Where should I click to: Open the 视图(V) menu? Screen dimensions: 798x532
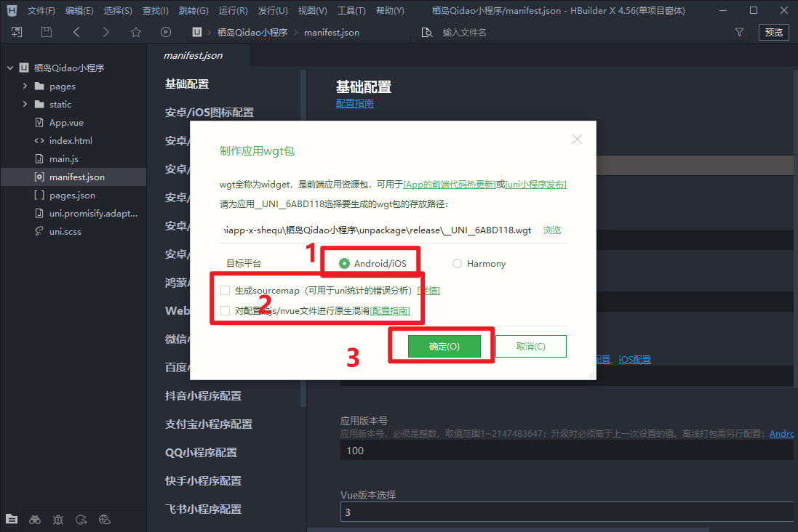(x=313, y=11)
